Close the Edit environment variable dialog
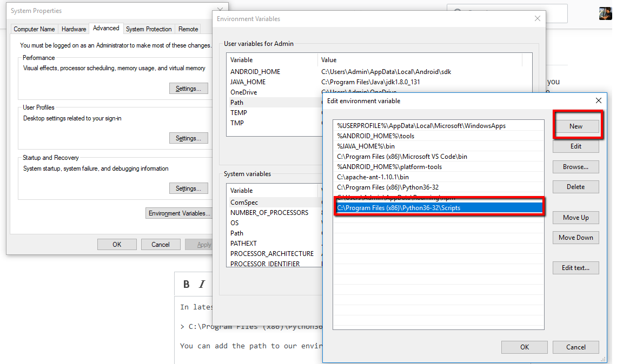The height and width of the screenshot is (364, 623). [x=598, y=101]
